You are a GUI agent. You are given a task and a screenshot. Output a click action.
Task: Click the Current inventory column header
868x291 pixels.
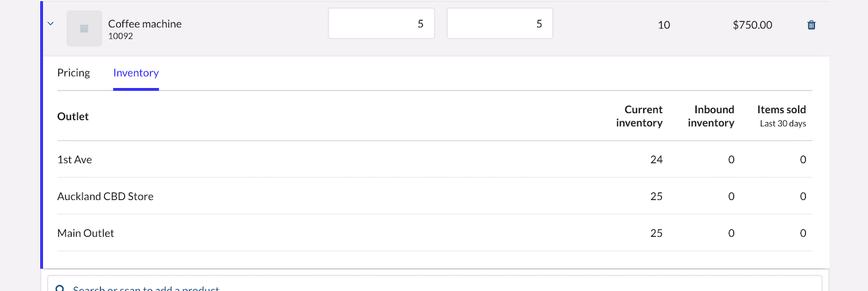[x=640, y=117]
